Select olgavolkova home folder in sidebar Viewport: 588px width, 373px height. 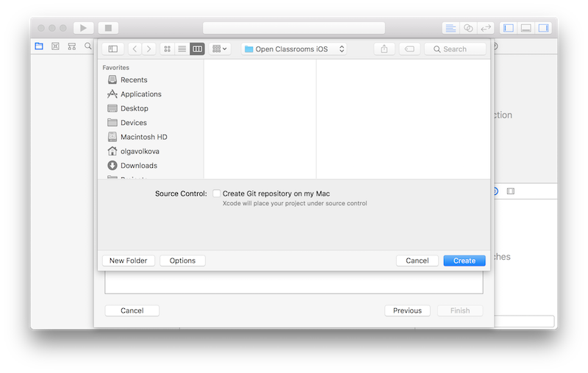[151, 152]
